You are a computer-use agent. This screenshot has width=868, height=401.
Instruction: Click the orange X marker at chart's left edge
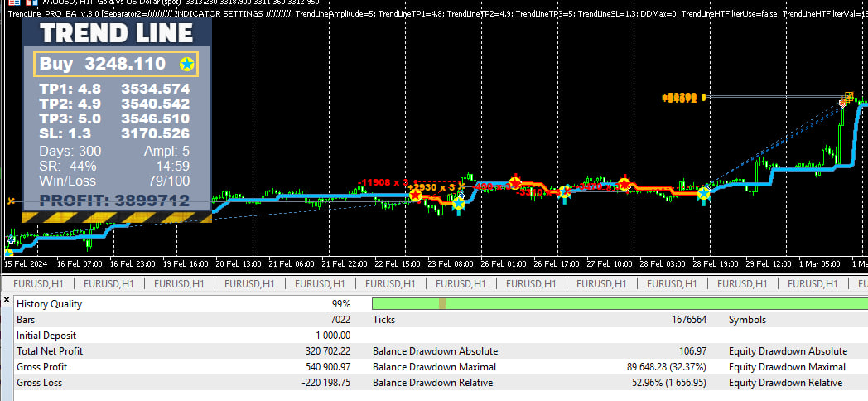click(x=11, y=200)
